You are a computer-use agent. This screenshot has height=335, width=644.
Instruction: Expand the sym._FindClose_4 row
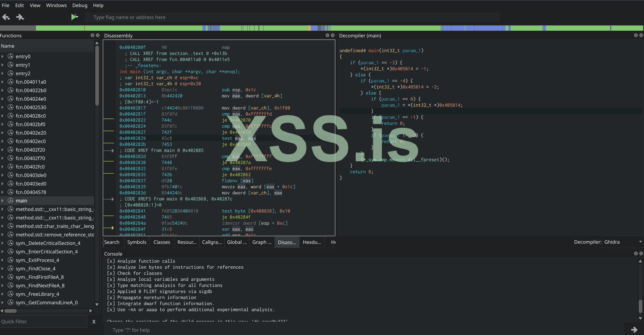(x=3, y=269)
